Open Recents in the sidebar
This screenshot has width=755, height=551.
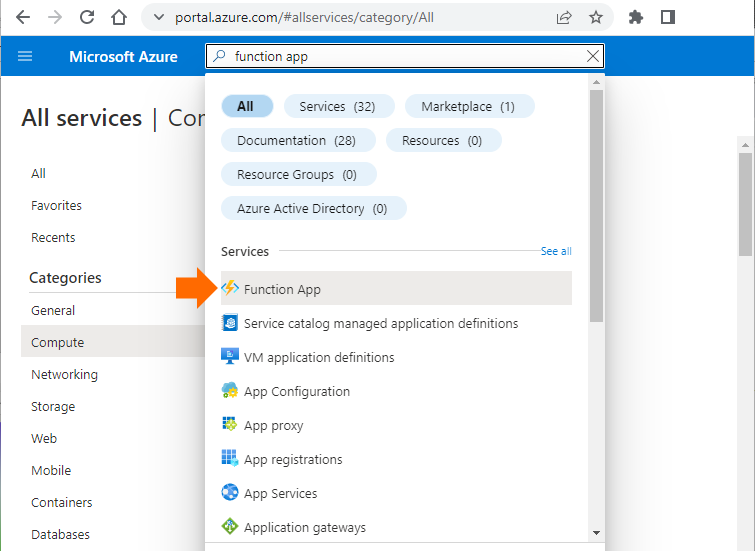point(53,237)
